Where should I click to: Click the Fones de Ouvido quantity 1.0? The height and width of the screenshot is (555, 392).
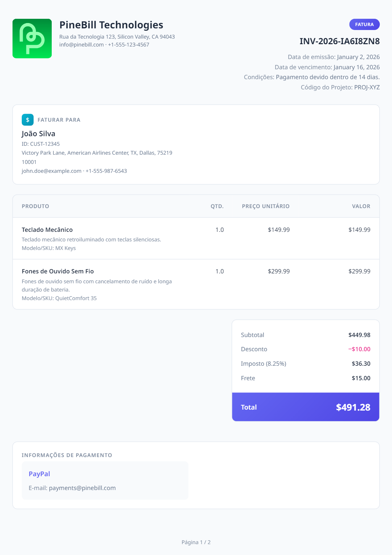click(x=220, y=271)
